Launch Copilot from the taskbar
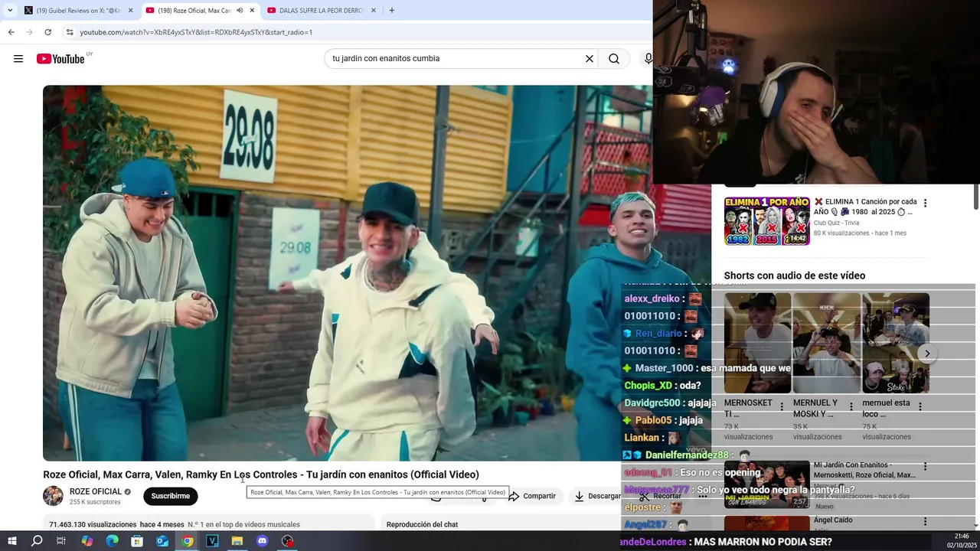The image size is (980, 551). [x=87, y=541]
